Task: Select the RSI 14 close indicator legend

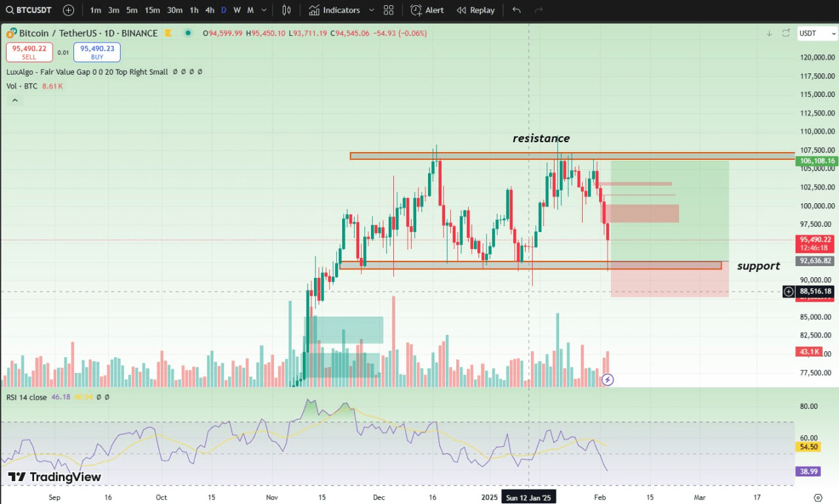Action: [27, 397]
